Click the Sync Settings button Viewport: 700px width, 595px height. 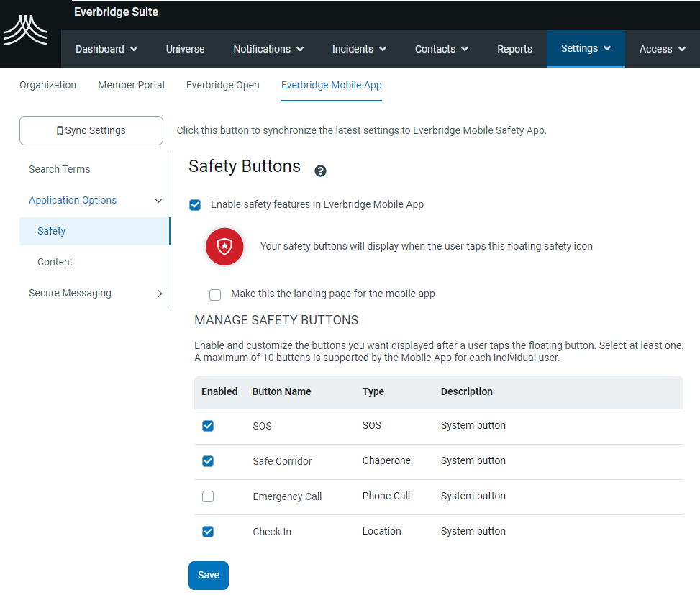(x=91, y=130)
